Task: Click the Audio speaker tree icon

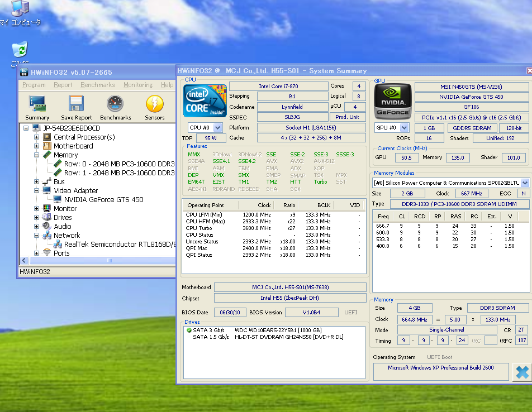Action: point(47,226)
